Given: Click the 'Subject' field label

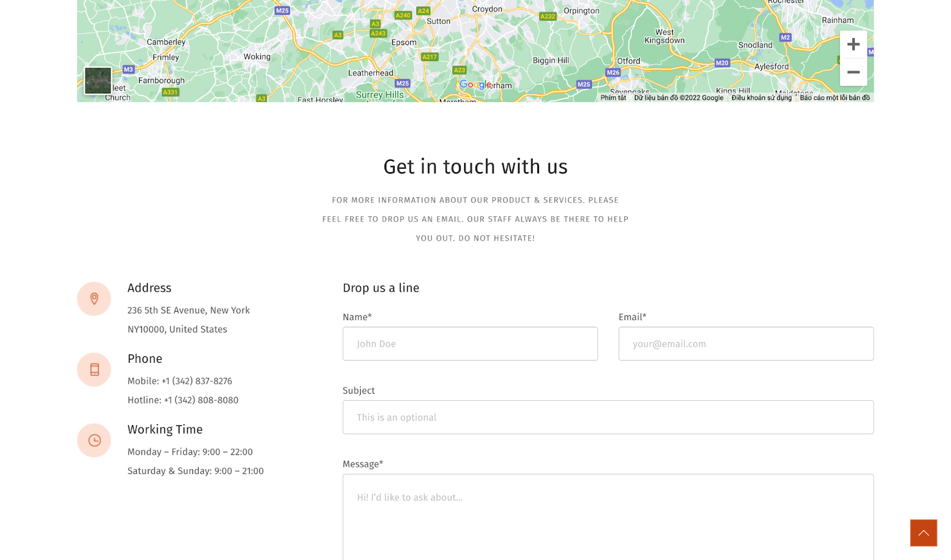Looking at the screenshot, I should (x=358, y=391).
